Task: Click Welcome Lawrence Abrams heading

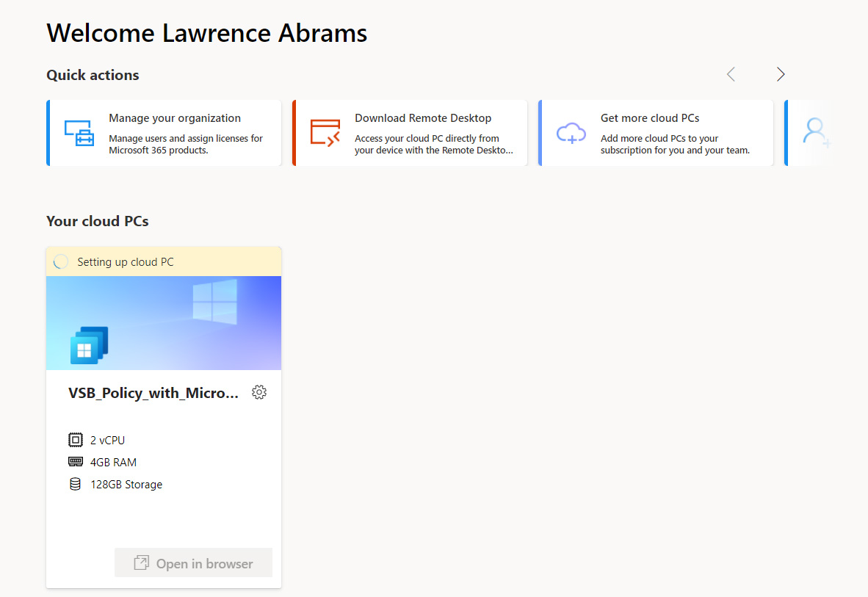Action: coord(206,33)
